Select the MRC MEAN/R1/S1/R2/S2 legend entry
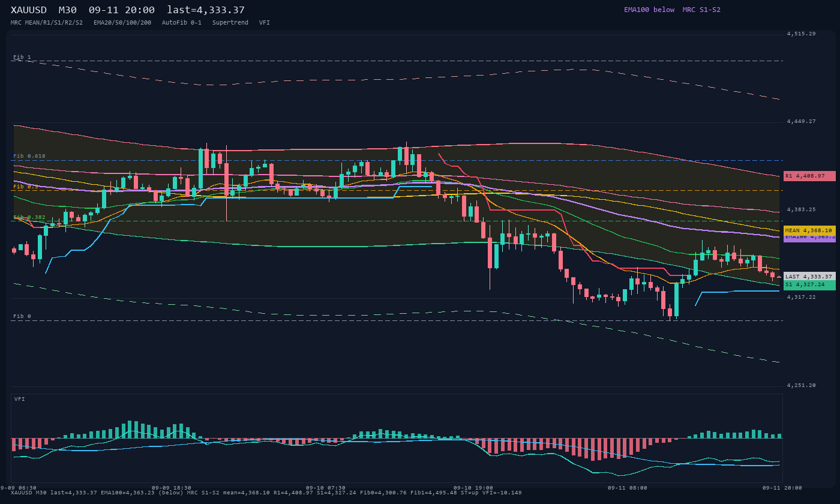840x504 pixels. click(x=47, y=23)
